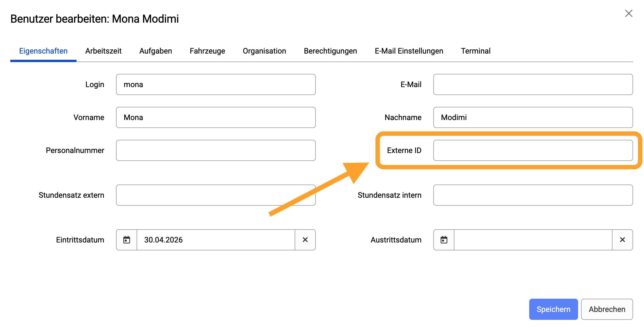Open the Terminal tab

(x=476, y=51)
